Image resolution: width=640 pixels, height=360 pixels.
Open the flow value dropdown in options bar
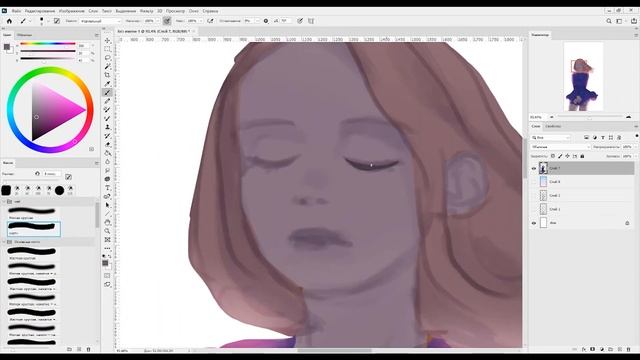coord(201,21)
